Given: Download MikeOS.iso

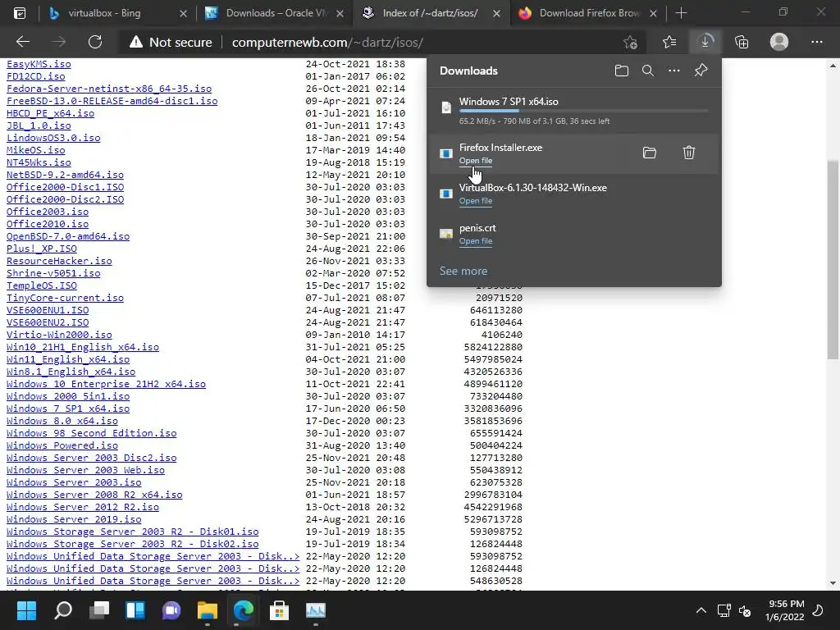Looking at the screenshot, I should pyautogui.click(x=36, y=151).
